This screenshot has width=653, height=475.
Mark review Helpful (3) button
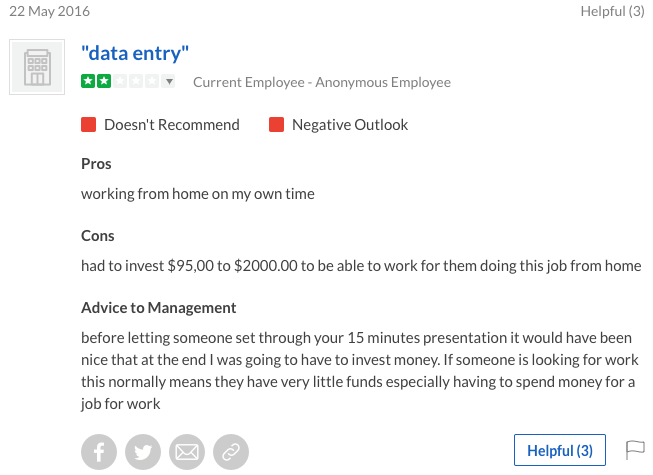(560, 450)
